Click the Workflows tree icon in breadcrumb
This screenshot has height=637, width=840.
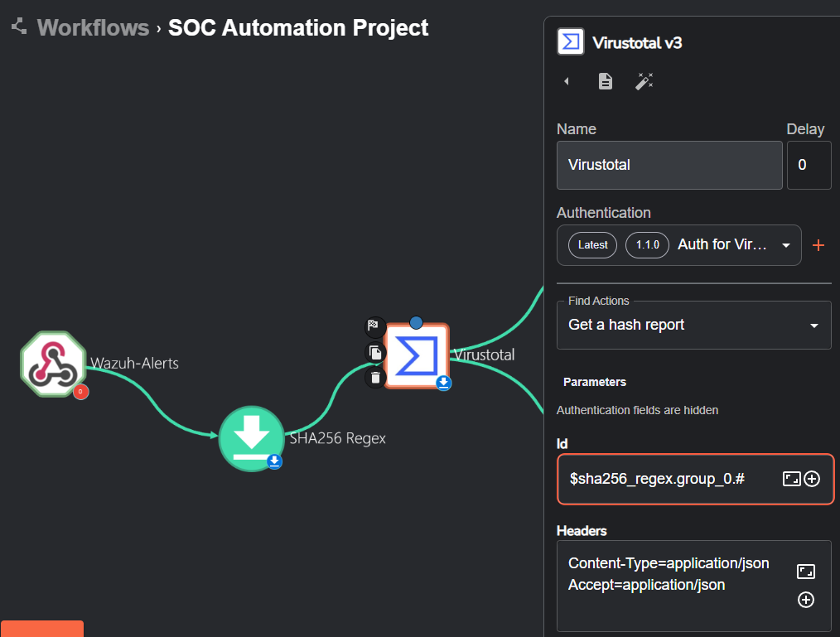pyautogui.click(x=19, y=27)
